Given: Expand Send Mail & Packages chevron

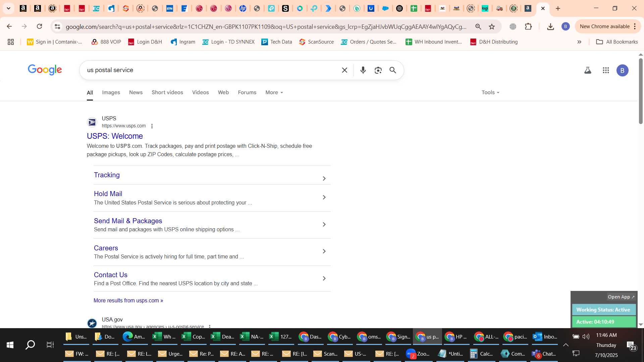Looking at the screenshot, I should [x=324, y=225].
